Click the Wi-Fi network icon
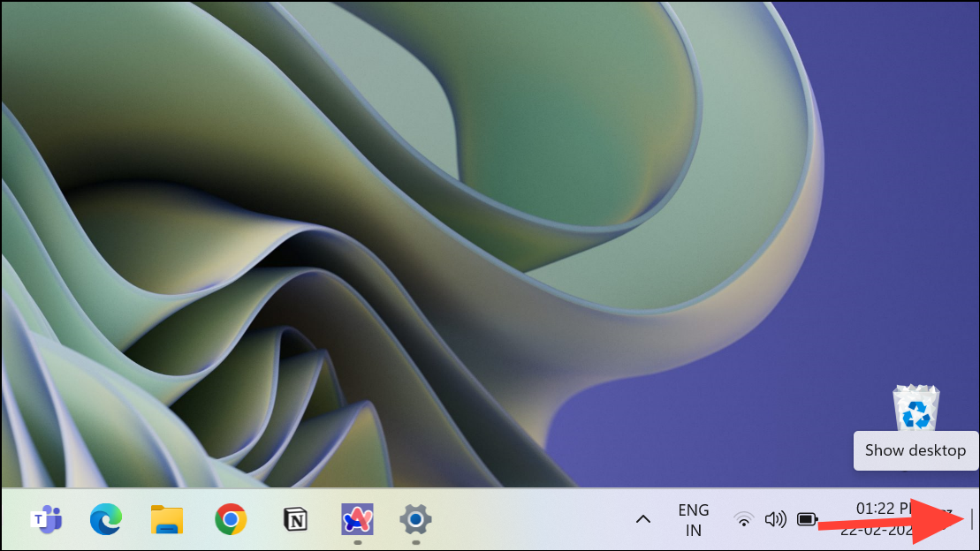The height and width of the screenshot is (551, 980). pyautogui.click(x=743, y=520)
